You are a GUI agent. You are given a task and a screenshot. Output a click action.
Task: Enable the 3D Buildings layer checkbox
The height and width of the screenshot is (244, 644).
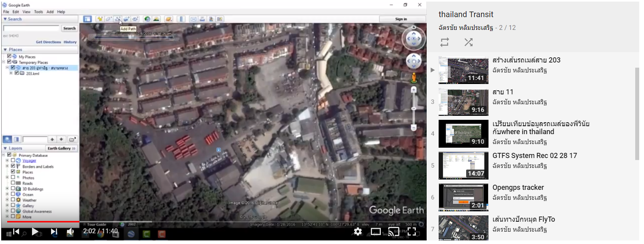(13, 188)
